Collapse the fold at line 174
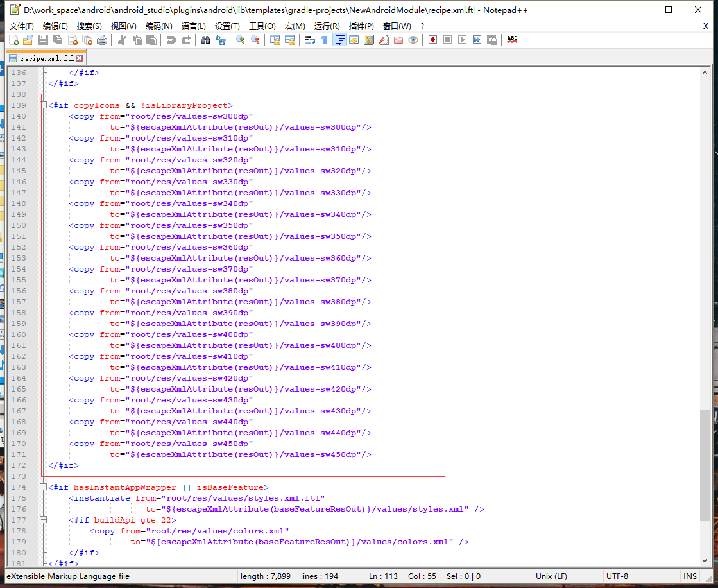Screen dimensions: 718x588 click(x=43, y=487)
